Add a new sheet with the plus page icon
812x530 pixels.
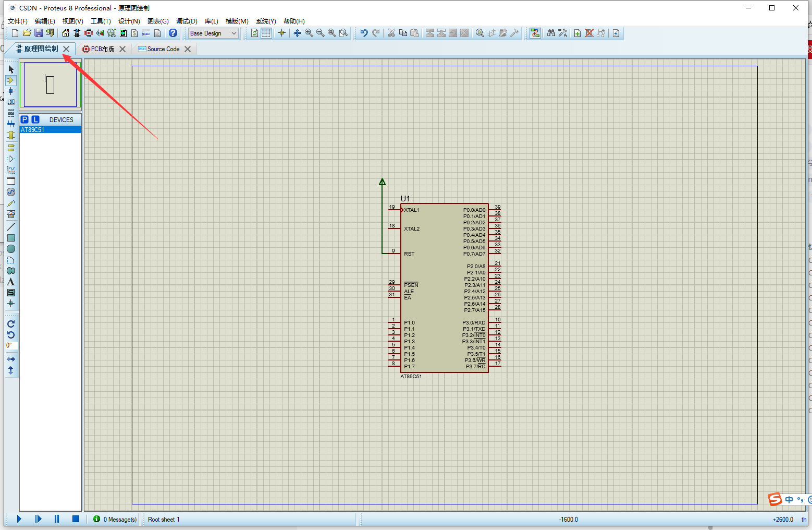coord(577,33)
